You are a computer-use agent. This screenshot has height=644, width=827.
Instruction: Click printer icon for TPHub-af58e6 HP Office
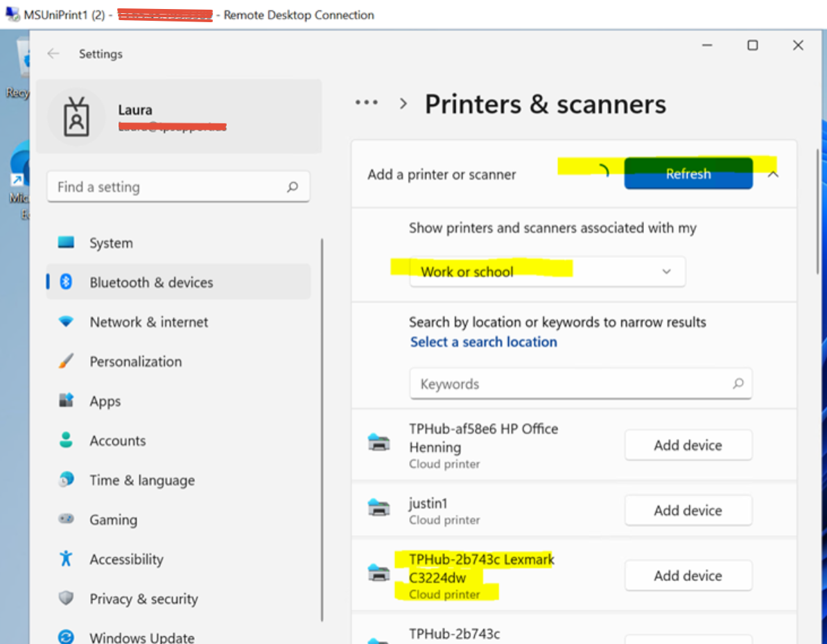pyautogui.click(x=378, y=442)
